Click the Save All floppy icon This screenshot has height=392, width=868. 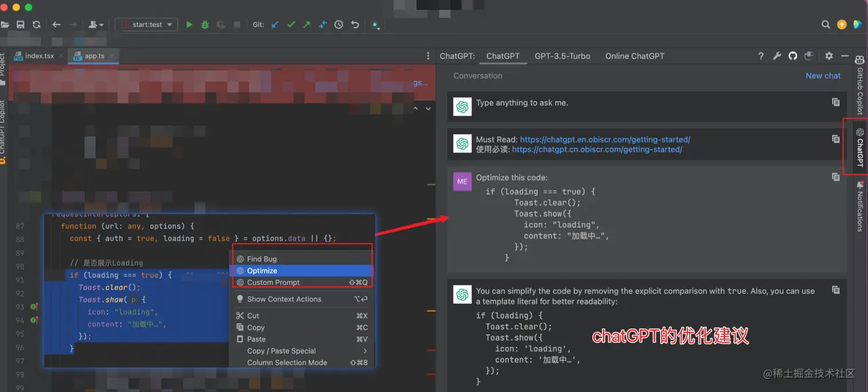tap(21, 25)
